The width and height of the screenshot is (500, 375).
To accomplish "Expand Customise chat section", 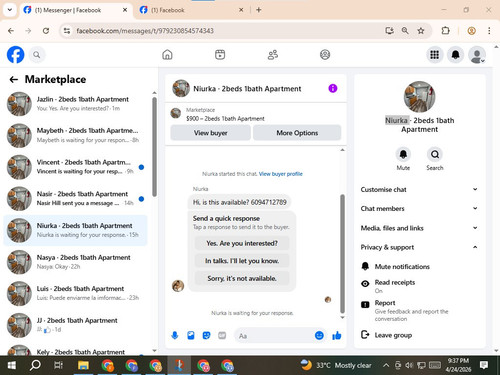I will coord(419,189).
